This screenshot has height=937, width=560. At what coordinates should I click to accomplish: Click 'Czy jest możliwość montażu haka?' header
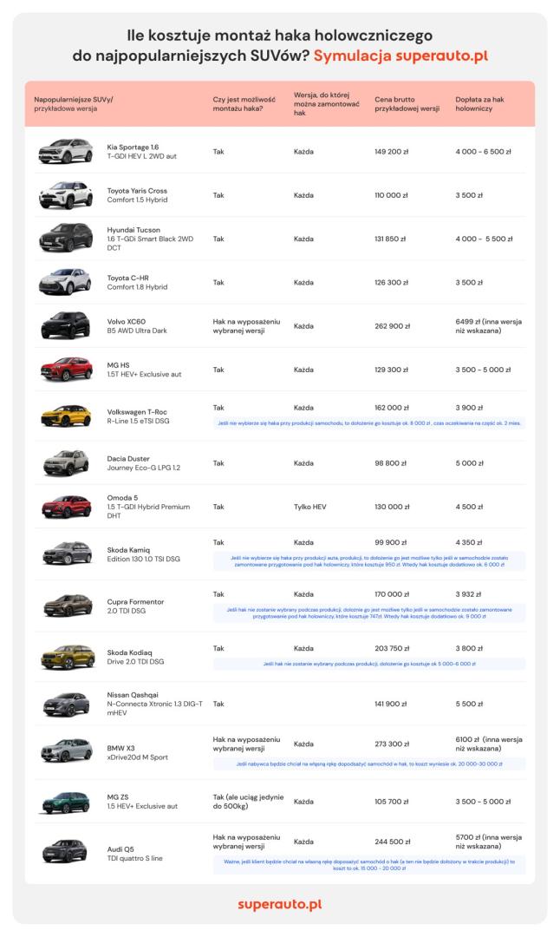pyautogui.click(x=244, y=104)
